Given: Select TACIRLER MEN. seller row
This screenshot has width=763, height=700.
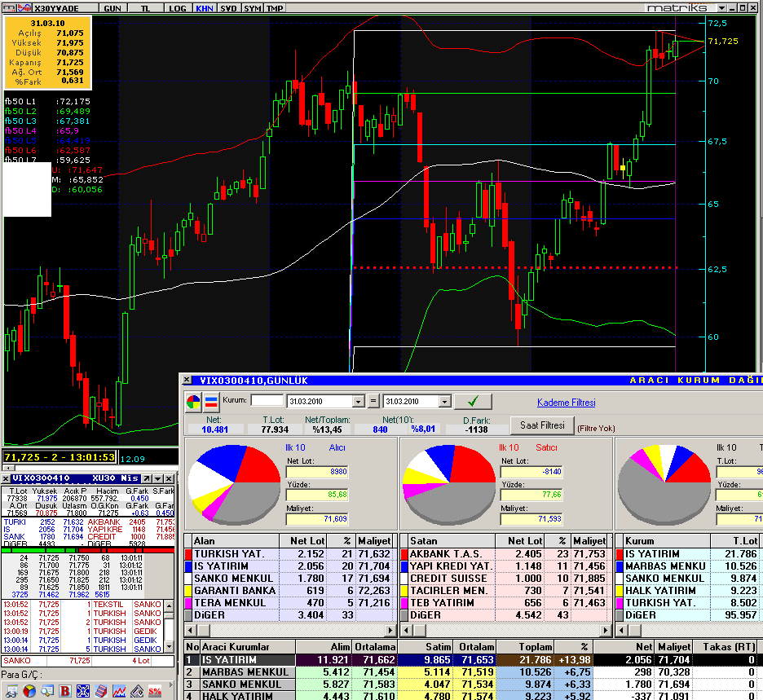Looking at the screenshot, I should click(505, 591).
